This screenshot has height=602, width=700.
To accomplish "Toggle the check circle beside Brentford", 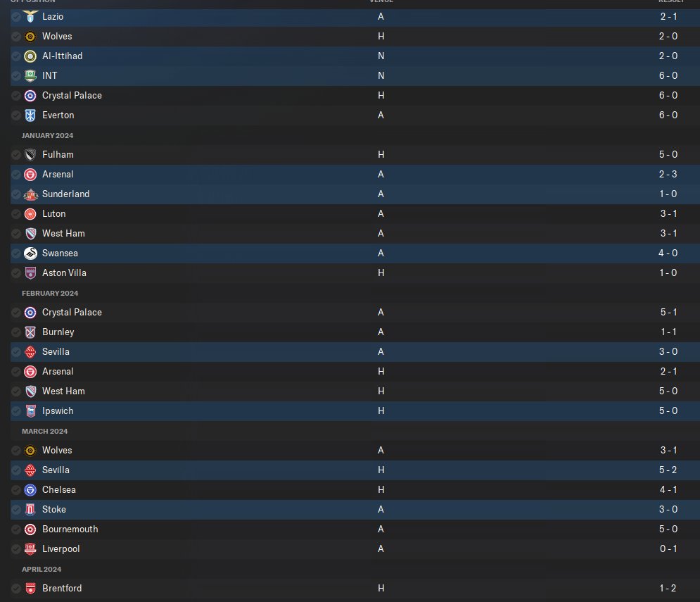I will 16,589.
